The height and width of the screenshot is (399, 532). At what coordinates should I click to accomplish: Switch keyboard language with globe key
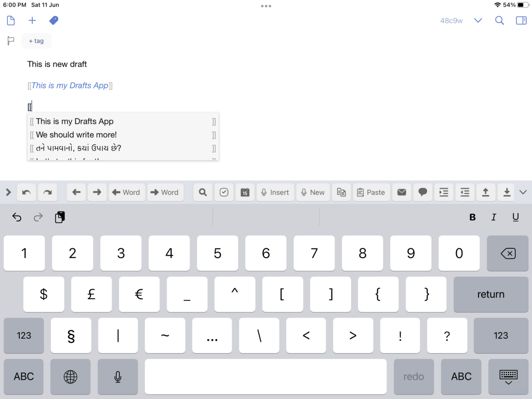click(71, 377)
